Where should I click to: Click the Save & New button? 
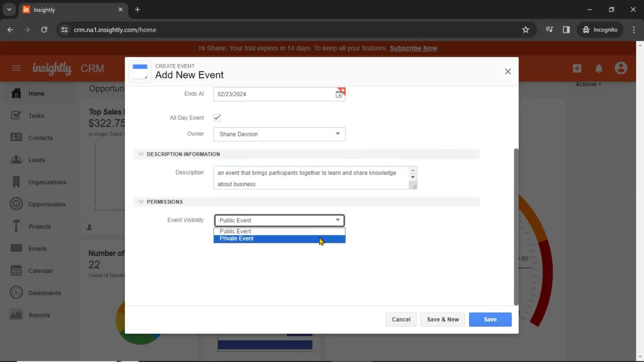(x=443, y=319)
